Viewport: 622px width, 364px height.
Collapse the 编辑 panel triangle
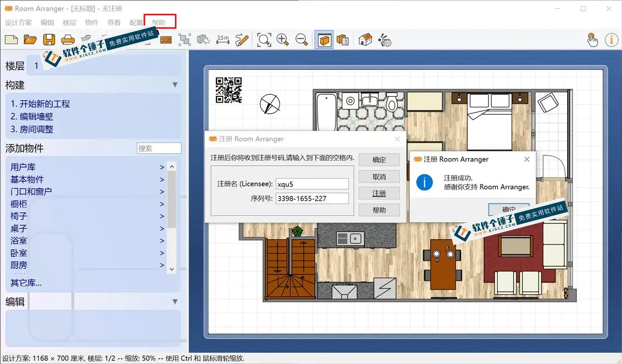175,301
